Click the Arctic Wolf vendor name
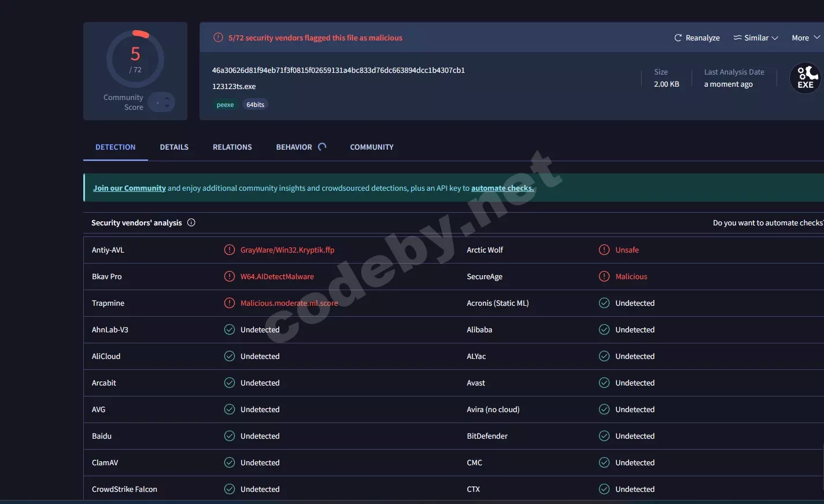The height and width of the screenshot is (504, 824). [485, 250]
